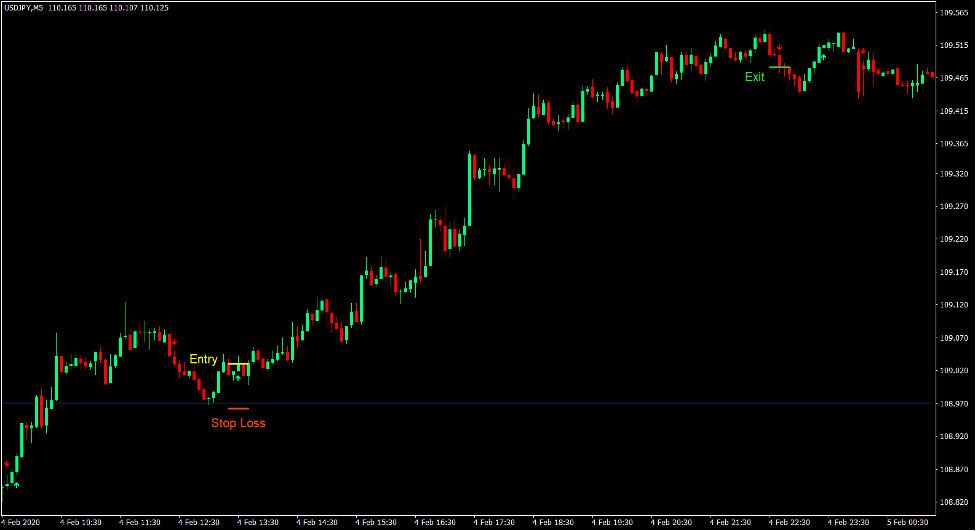This screenshot has width=977, height=531.
Task: Click the red down arrow above the Exit line
Action: coord(779,47)
